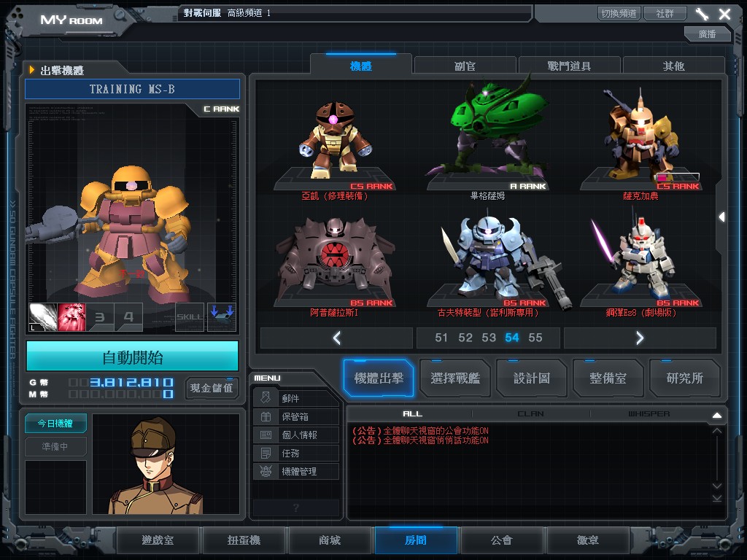Click the 機體出擊 button
747x560 pixels.
pos(379,378)
